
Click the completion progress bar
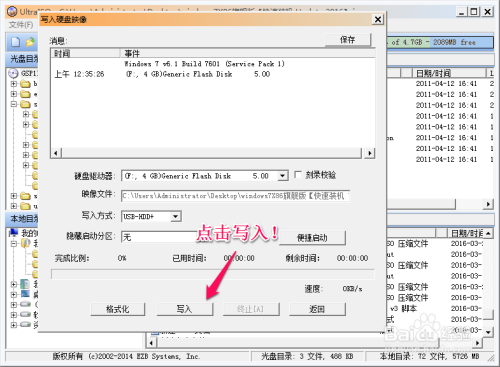213,274
